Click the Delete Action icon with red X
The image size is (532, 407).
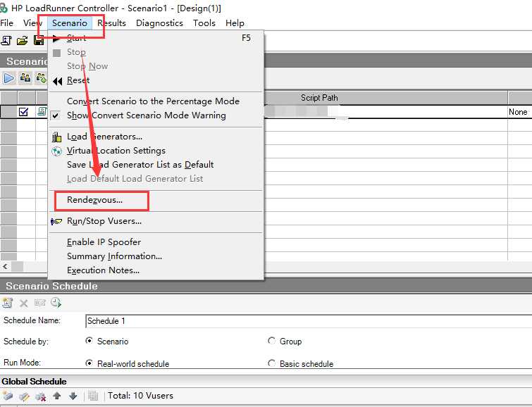[x=40, y=396]
